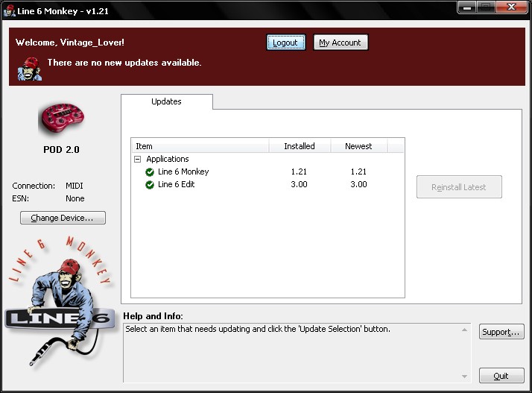Viewport: 532px width, 393px height.
Task: Click the Line 6 Monkey title bar icon
Action: 9,11
